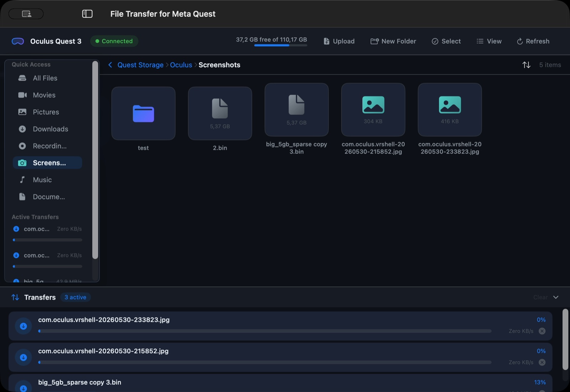Open the test folder
This screenshot has width=570, height=392.
[143, 113]
